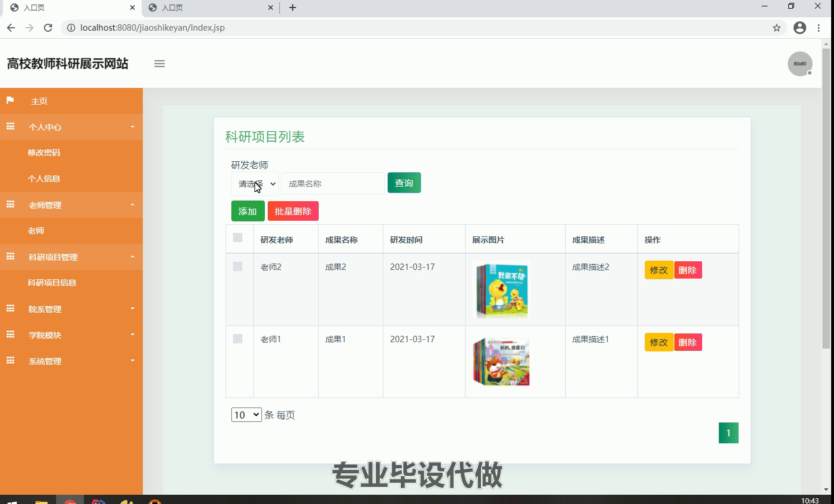Click the grid icon beside 系统管理
The width and height of the screenshot is (834, 504).
10,360
